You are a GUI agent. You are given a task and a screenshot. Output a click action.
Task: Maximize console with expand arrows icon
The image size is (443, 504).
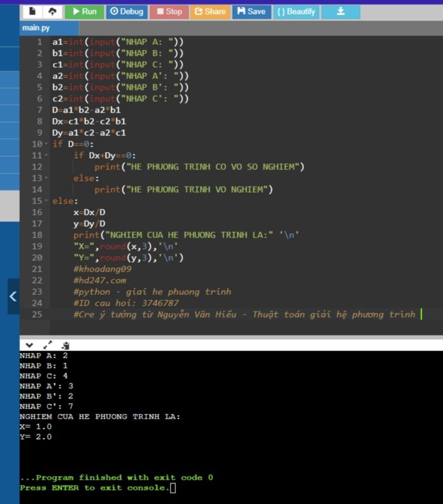point(48,345)
